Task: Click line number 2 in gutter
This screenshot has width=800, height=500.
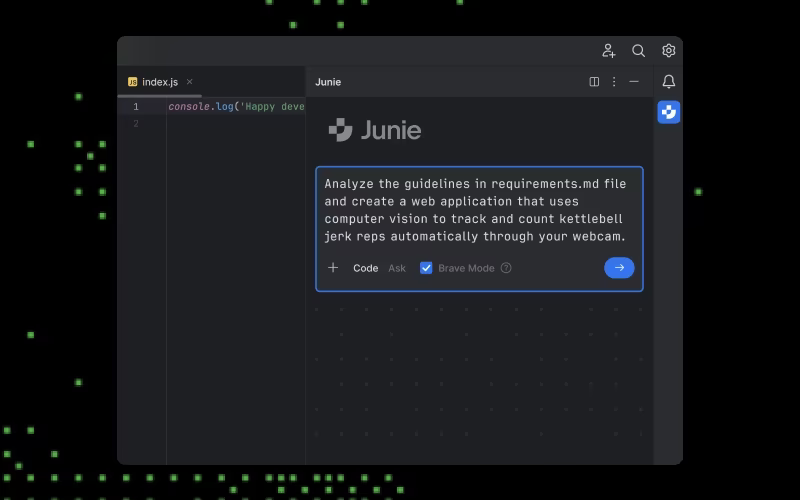Action: tap(136, 124)
